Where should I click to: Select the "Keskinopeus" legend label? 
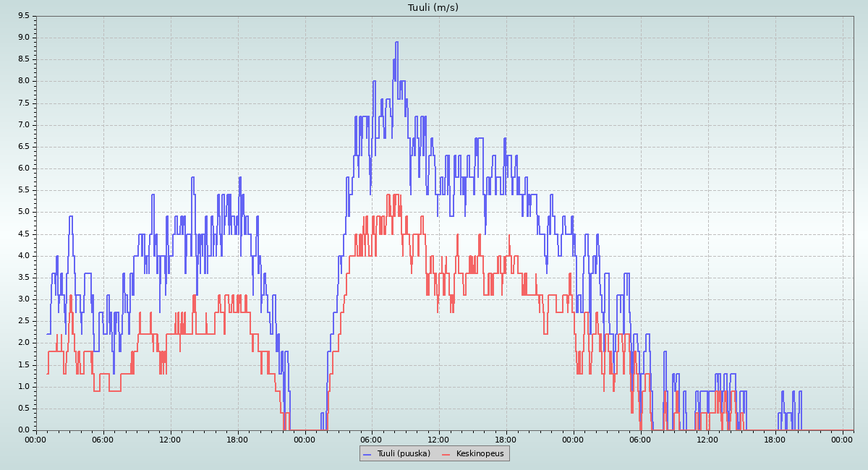tap(480, 453)
